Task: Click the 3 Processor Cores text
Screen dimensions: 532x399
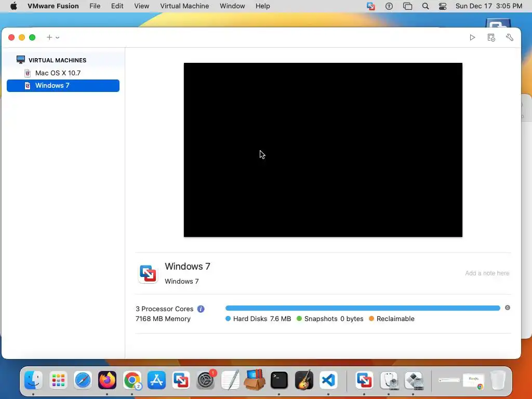Action: [165, 309]
